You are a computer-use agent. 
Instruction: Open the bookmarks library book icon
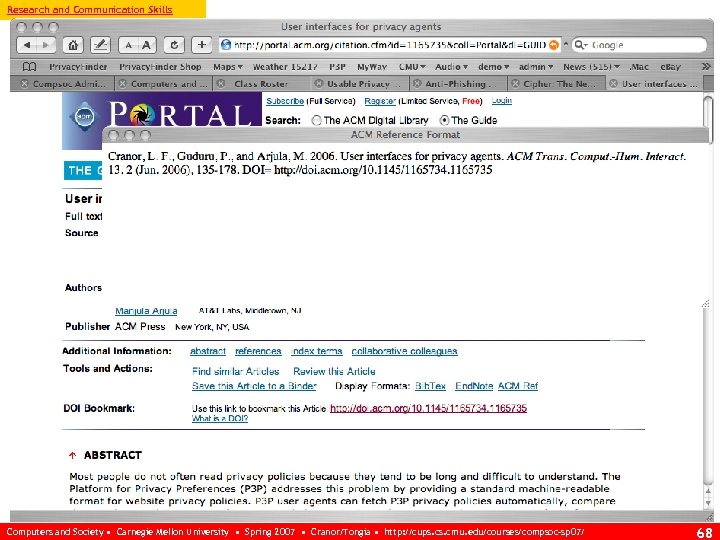[x=29, y=67]
